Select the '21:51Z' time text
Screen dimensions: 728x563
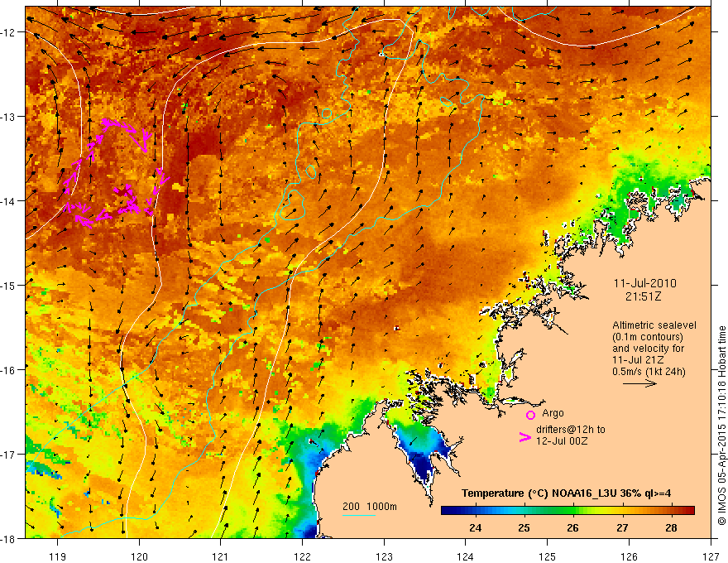[x=643, y=296]
